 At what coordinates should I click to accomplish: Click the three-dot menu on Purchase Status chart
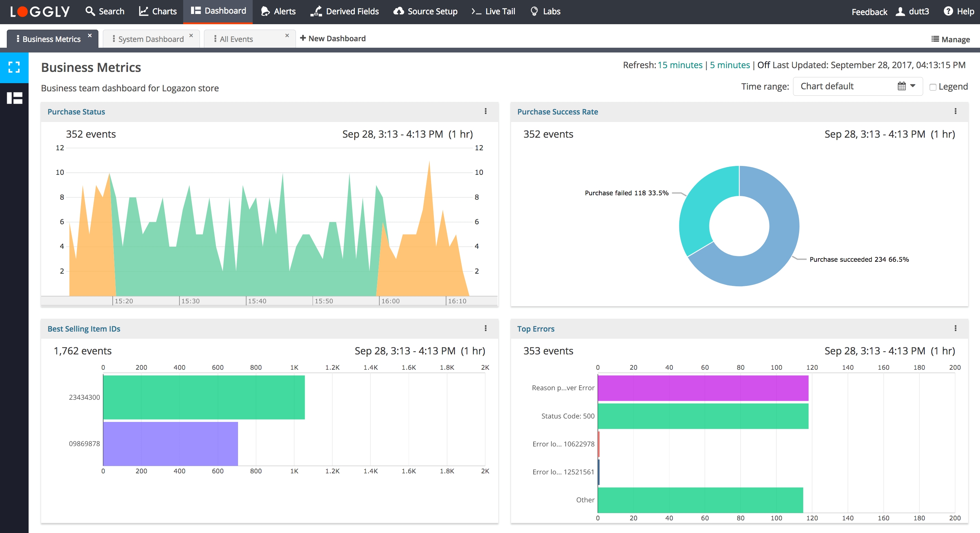tap(486, 111)
